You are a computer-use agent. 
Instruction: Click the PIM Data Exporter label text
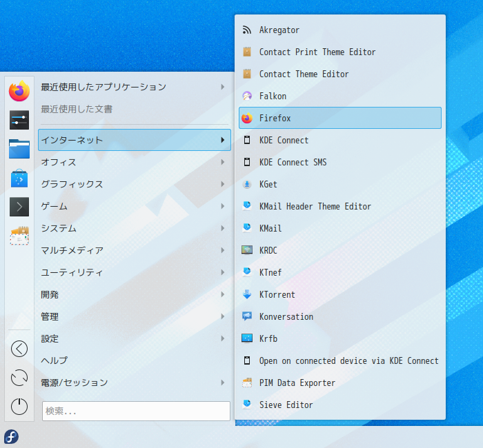[x=297, y=383]
